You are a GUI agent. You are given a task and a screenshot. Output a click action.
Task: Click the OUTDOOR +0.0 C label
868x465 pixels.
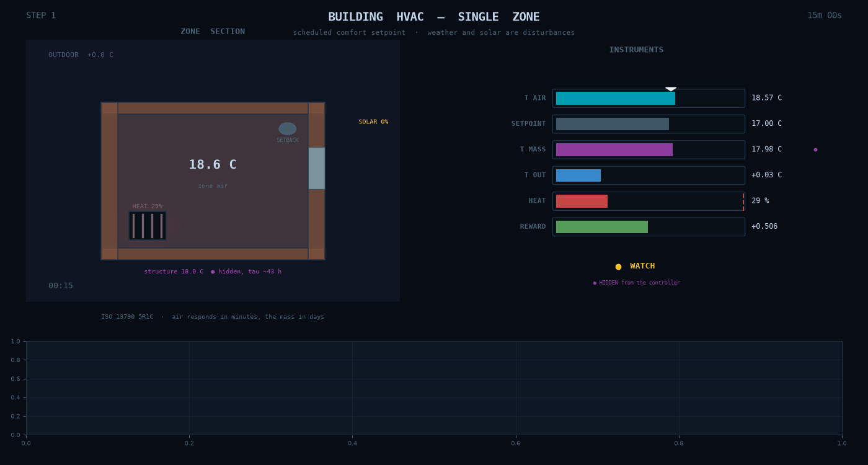[81, 55]
